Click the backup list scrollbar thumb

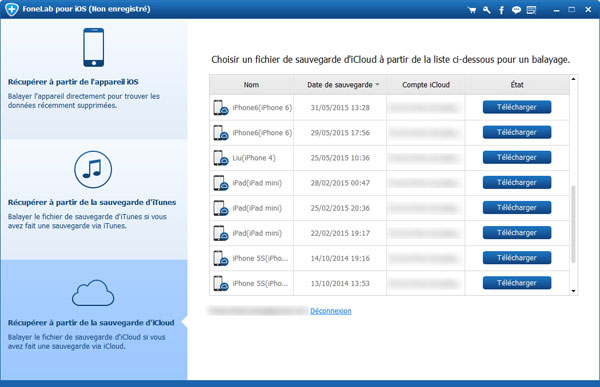(573, 224)
